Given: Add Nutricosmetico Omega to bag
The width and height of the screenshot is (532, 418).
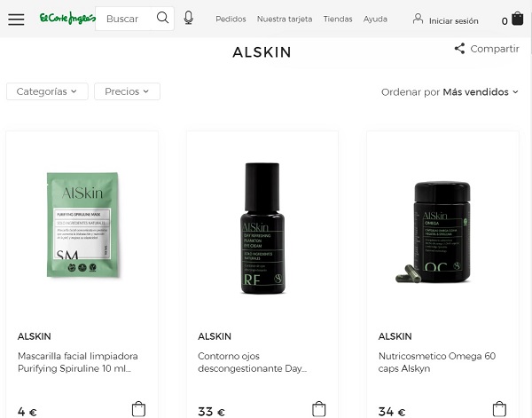Looking at the screenshot, I should (499, 409).
